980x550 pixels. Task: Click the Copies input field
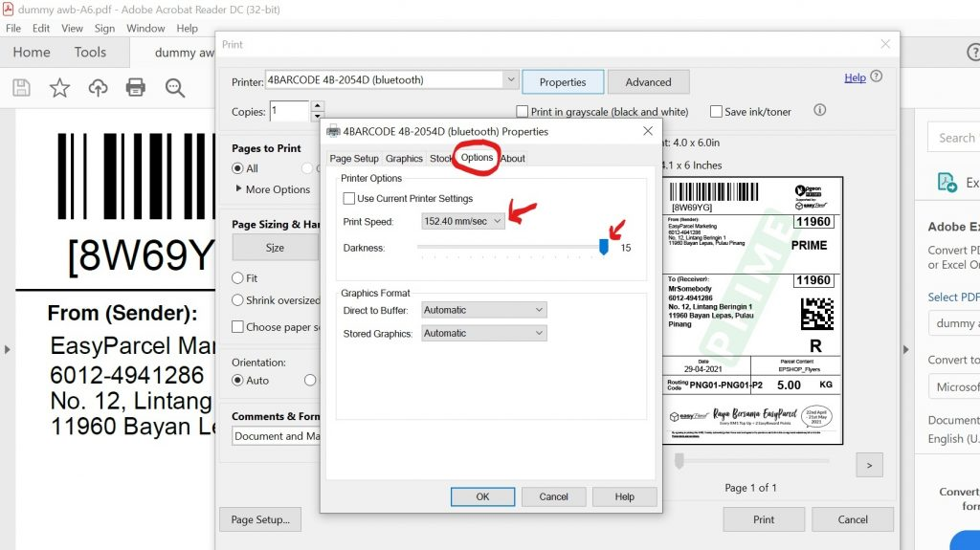click(x=289, y=111)
